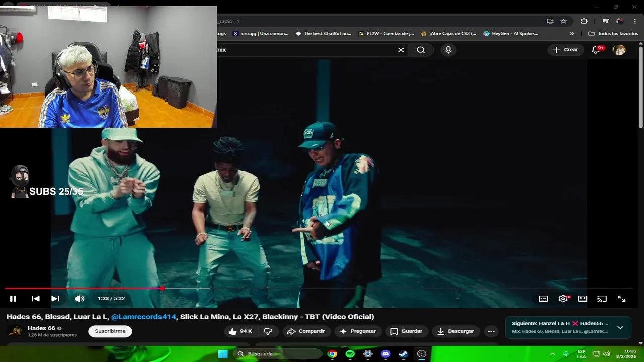This screenshot has width=644, height=362.
Task: Open ESP LAA language switcher
Action: [x=581, y=354]
